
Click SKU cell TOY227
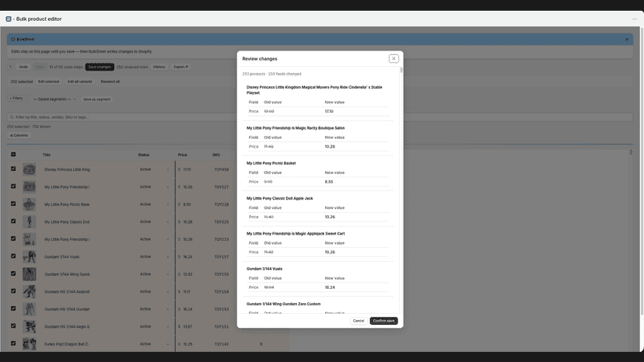pyautogui.click(x=222, y=187)
